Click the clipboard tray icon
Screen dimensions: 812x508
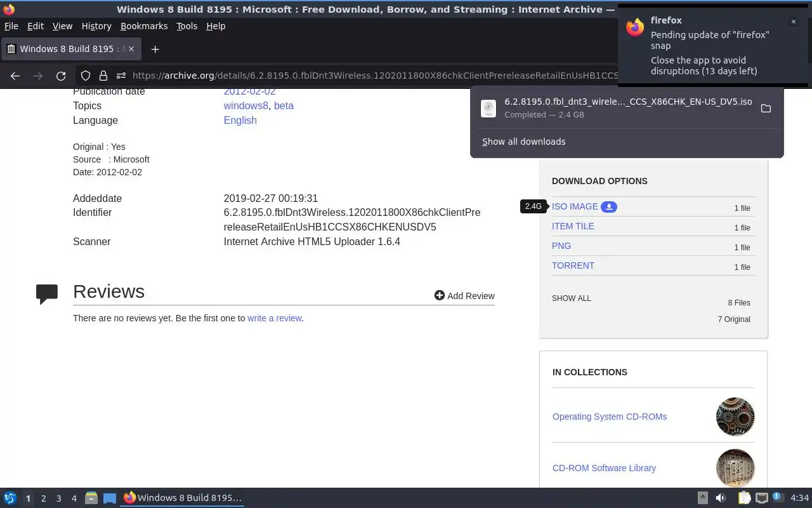tap(744, 498)
